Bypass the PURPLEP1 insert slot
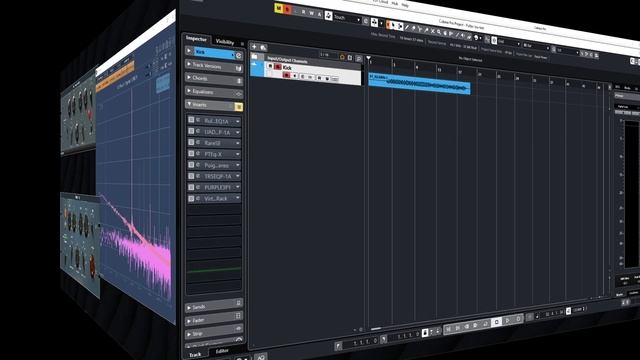This screenshot has height=360, width=640. 191,187
